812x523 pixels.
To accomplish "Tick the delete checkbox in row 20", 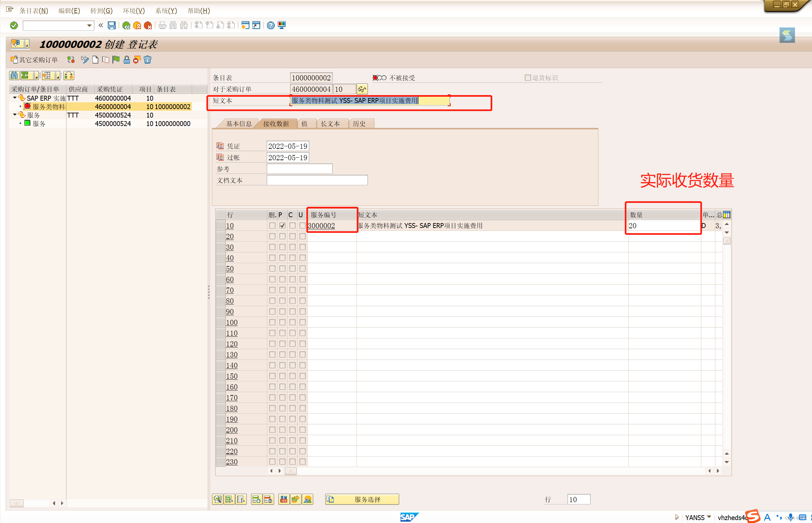I will 272,236.
